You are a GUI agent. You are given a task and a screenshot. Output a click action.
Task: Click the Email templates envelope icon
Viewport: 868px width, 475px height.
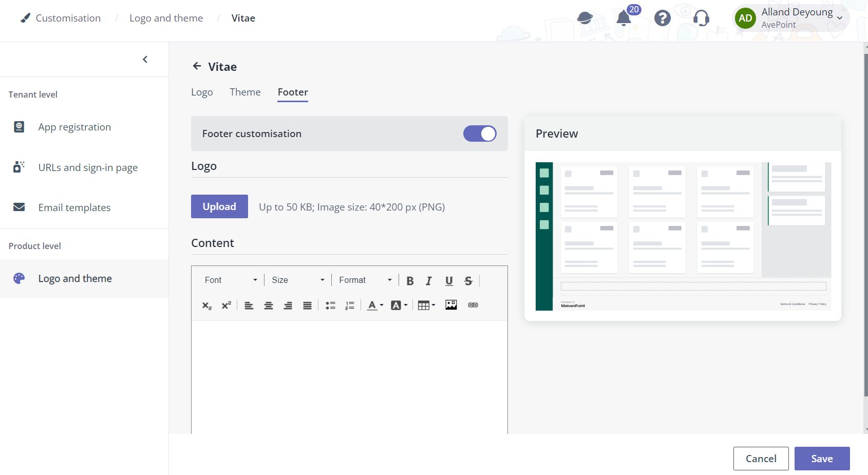click(19, 207)
